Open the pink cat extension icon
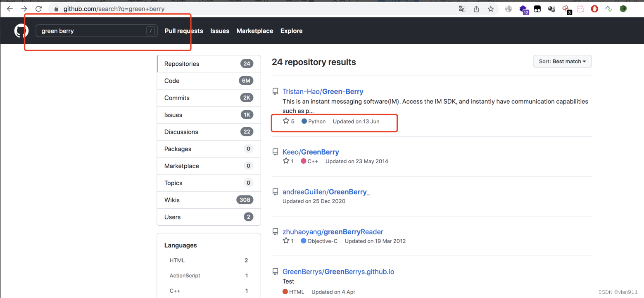This screenshot has height=298, width=644. [580, 9]
